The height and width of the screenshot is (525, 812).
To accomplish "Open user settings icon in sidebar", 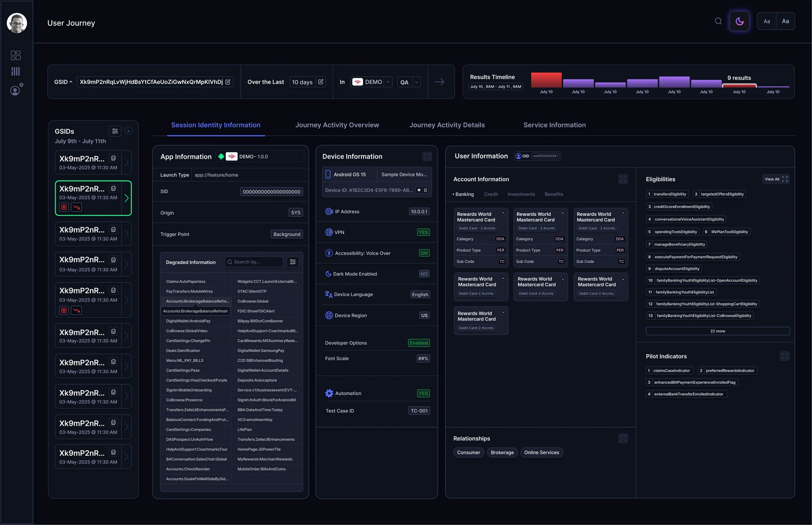I will coord(16,89).
